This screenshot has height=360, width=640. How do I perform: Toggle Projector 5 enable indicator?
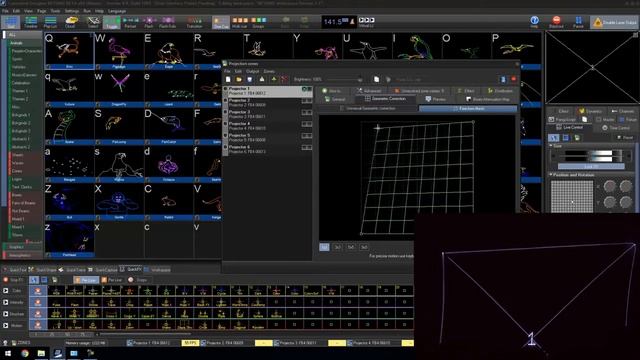click(x=225, y=135)
